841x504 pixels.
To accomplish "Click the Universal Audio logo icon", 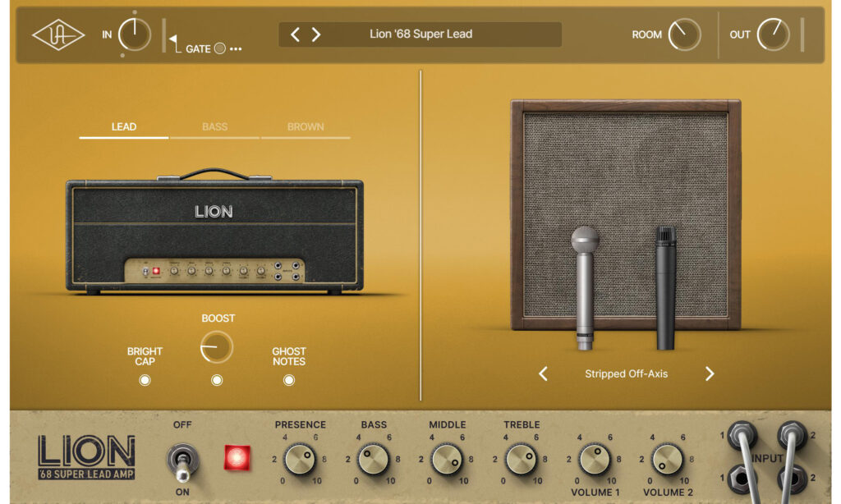I will click(58, 34).
